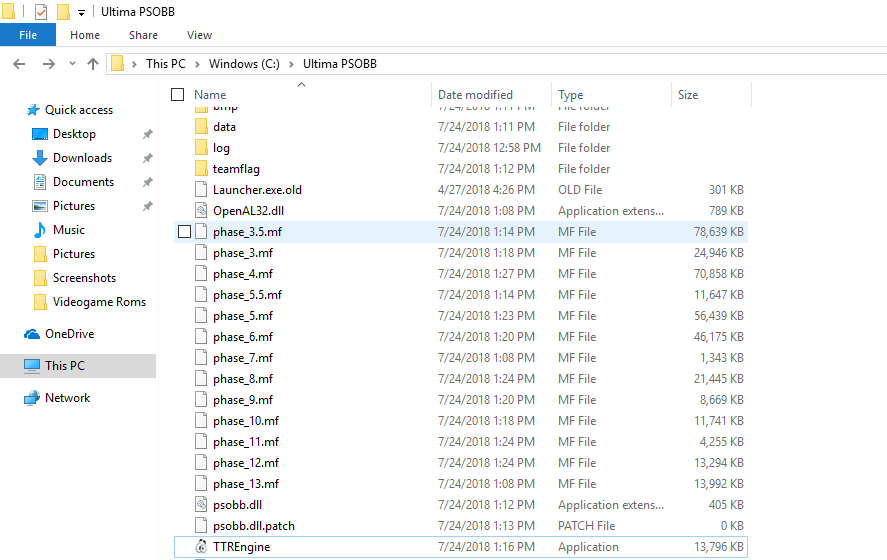Sort by the Type column

[x=570, y=94]
